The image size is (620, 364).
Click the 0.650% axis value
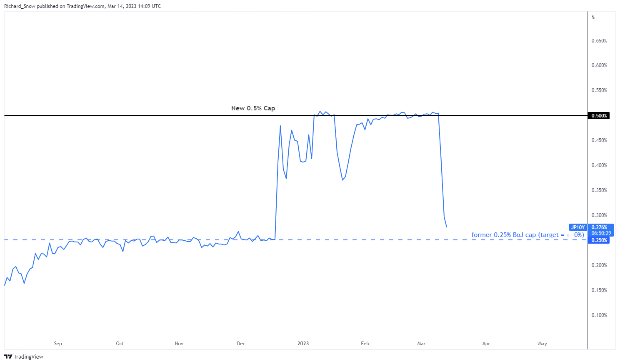tap(599, 41)
